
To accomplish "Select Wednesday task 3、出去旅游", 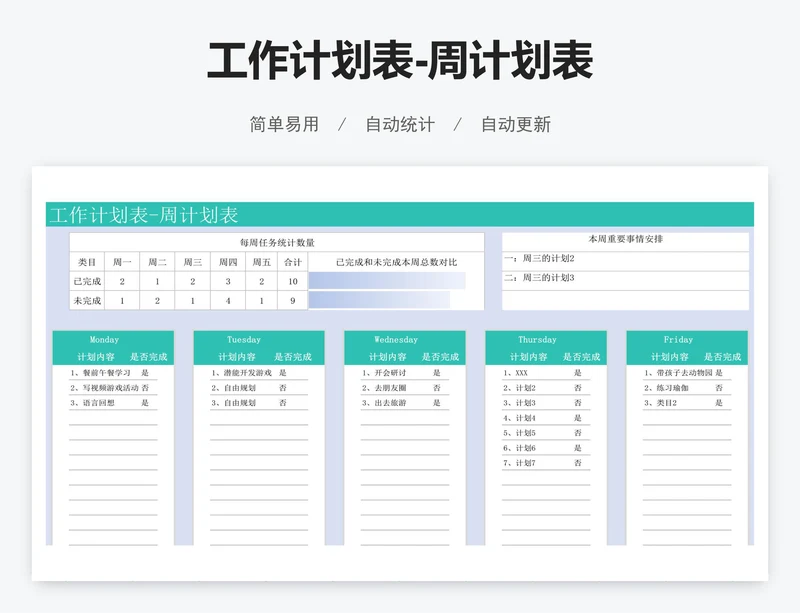I will tap(384, 403).
